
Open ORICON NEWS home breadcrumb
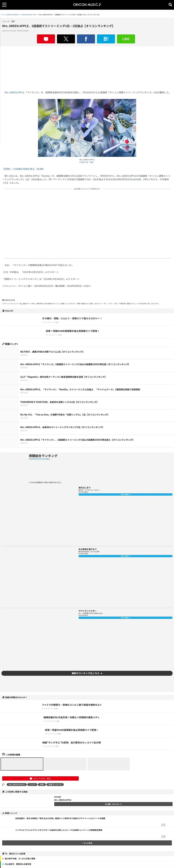10,14
